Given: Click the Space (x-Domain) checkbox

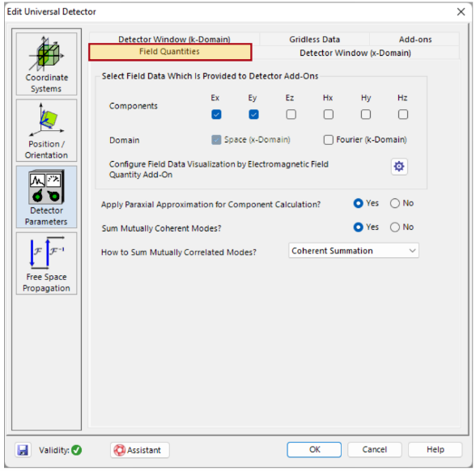Looking at the screenshot, I should click(216, 140).
